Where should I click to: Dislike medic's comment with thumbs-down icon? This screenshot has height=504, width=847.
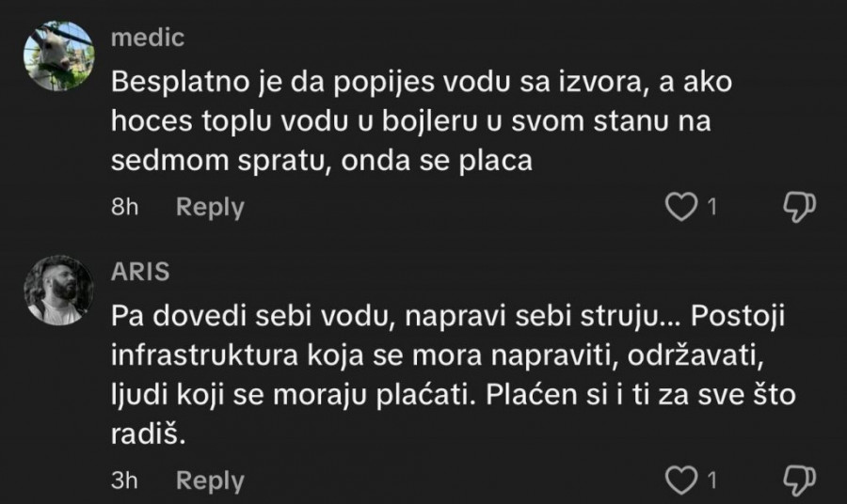coord(799,206)
